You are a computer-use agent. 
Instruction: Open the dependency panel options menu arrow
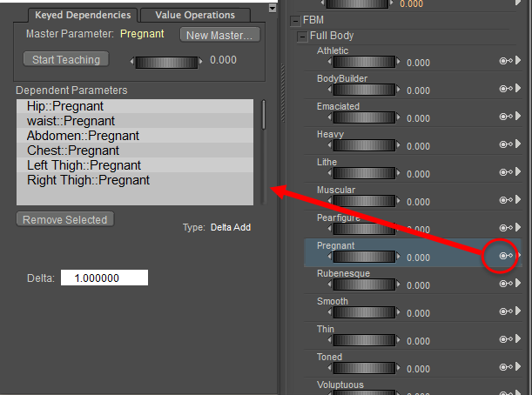pyautogui.click(x=273, y=8)
